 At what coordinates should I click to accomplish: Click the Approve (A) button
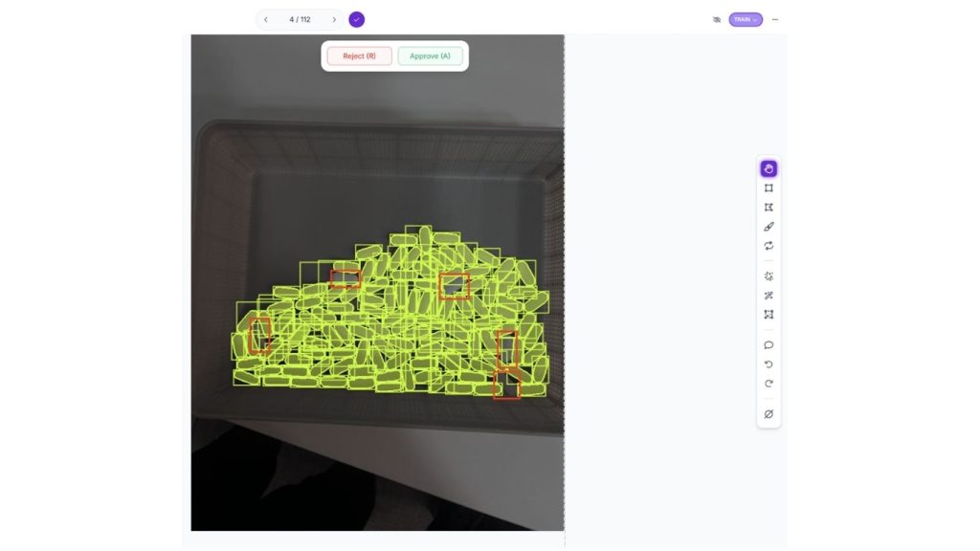click(430, 56)
